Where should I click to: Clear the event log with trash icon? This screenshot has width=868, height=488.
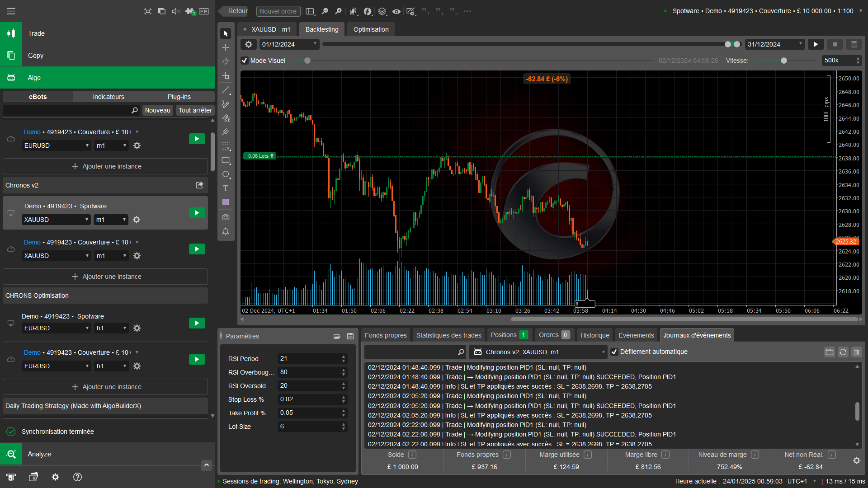(x=857, y=352)
